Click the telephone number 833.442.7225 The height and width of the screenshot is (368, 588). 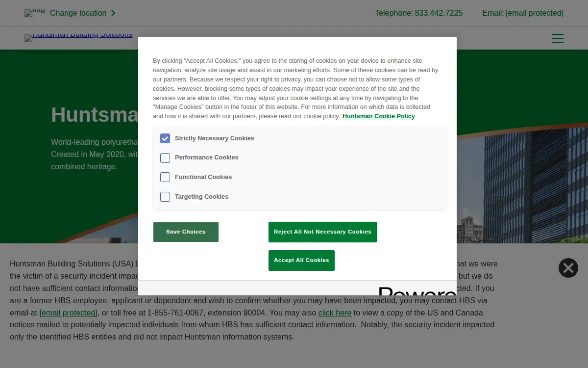tap(439, 13)
